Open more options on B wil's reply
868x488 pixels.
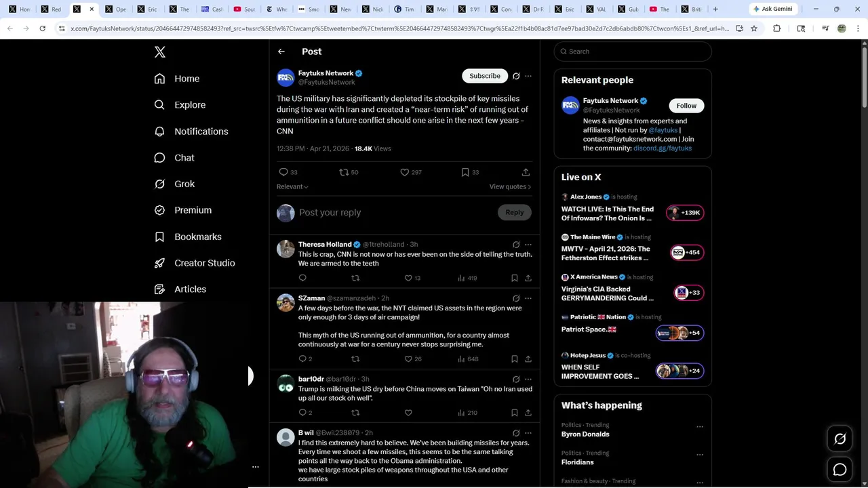tap(528, 433)
